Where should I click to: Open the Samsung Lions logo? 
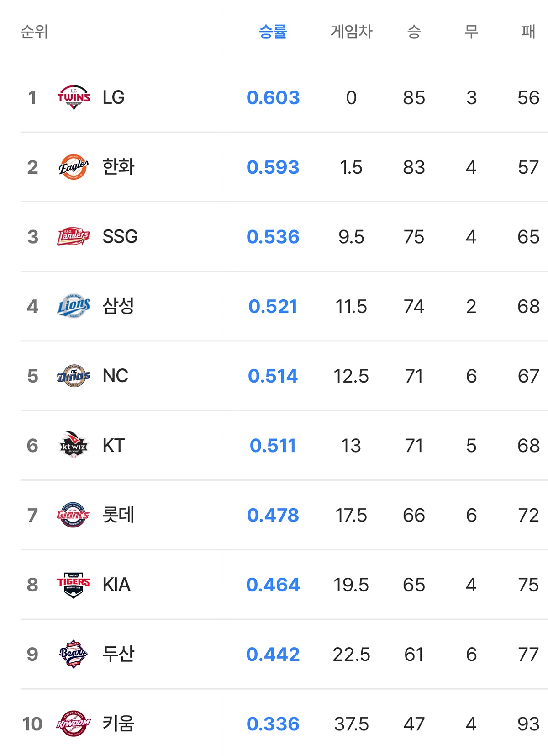(x=74, y=306)
